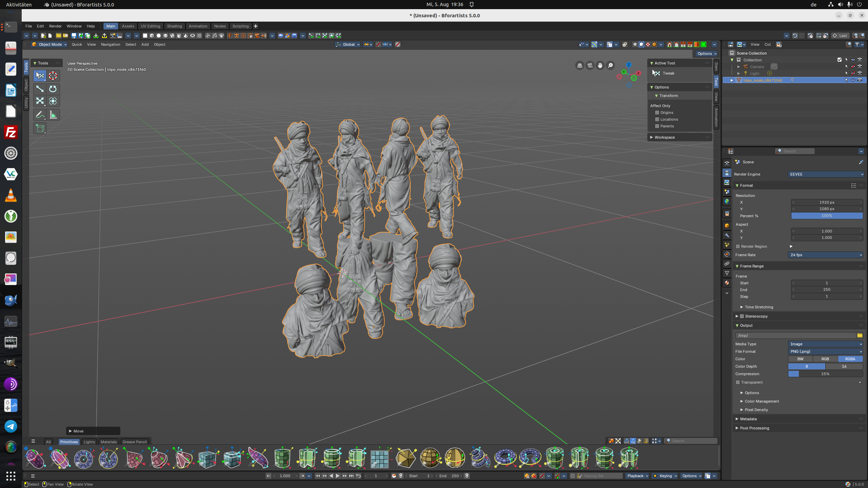
Task: Select the Rotate tool
Action: pos(53,89)
